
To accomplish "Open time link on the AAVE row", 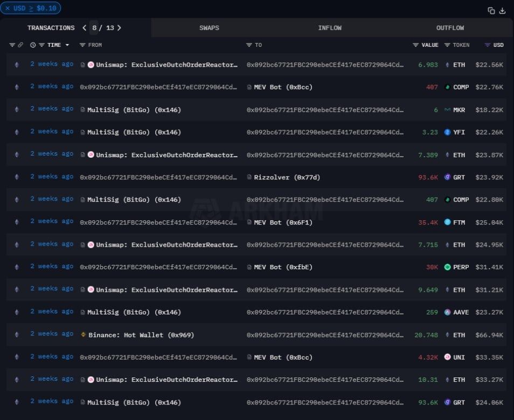I will point(52,312).
